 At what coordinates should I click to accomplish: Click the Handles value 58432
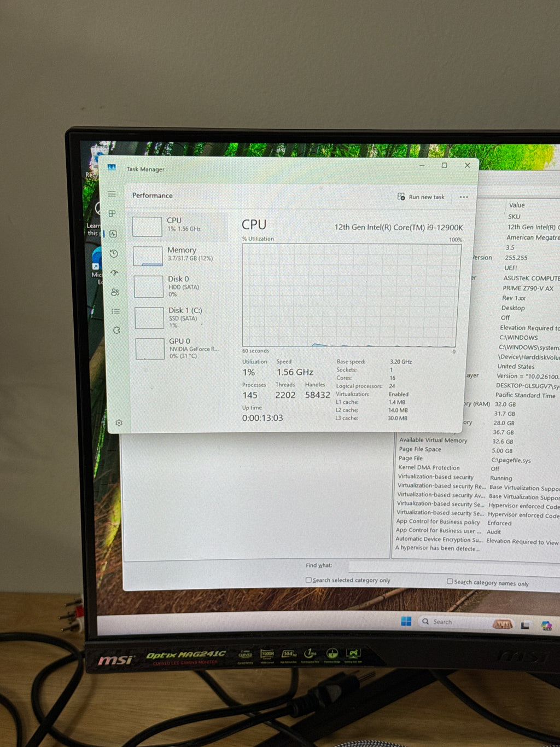pyautogui.click(x=318, y=395)
